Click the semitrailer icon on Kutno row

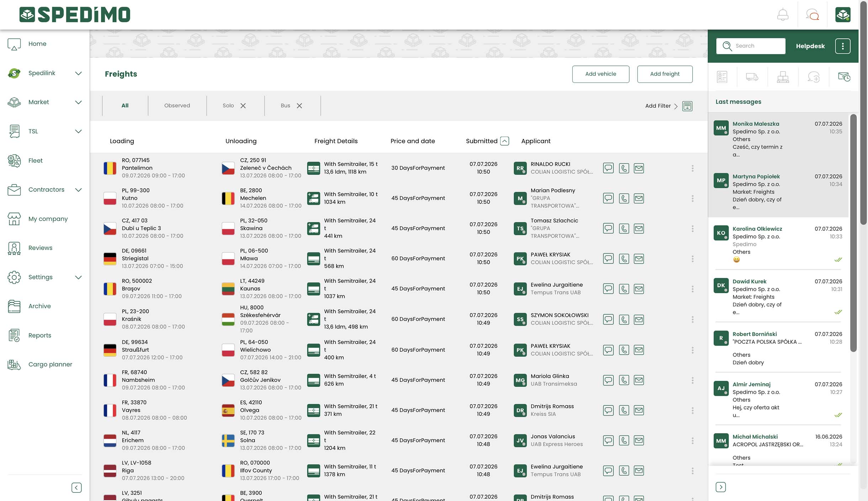[x=313, y=198]
